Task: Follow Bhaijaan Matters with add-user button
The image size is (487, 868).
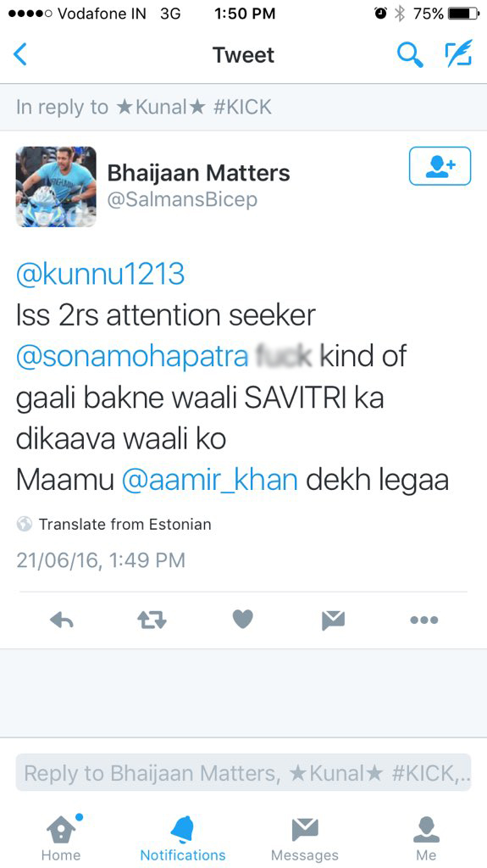Action: coord(440,165)
